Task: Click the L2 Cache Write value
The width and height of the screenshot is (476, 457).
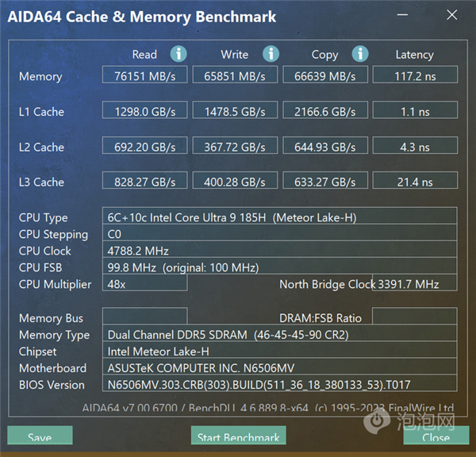Action: click(235, 147)
